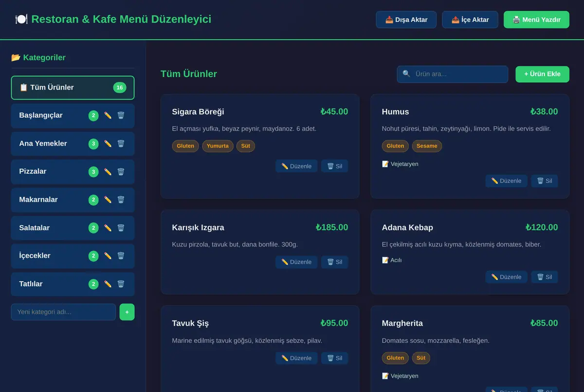Delete the Salatalar category
The image size is (584, 392).
point(121,228)
